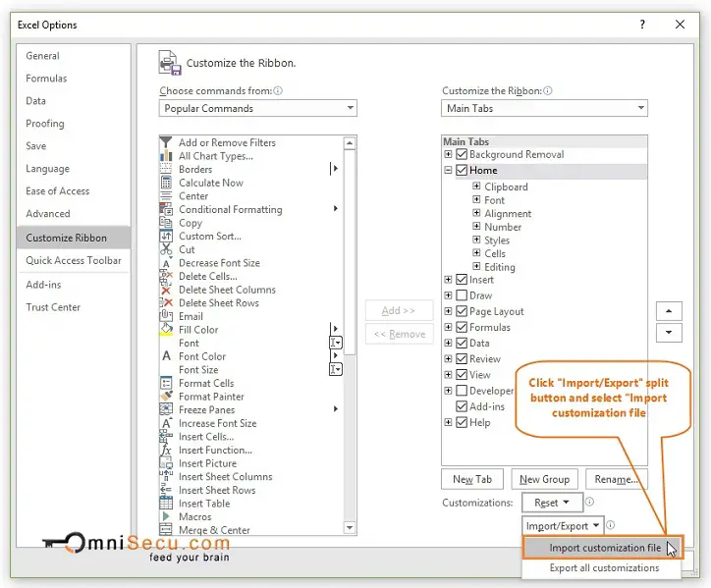The width and height of the screenshot is (711, 588).
Task: Uncheck the Page Layout tab checkbox
Action: [462, 311]
